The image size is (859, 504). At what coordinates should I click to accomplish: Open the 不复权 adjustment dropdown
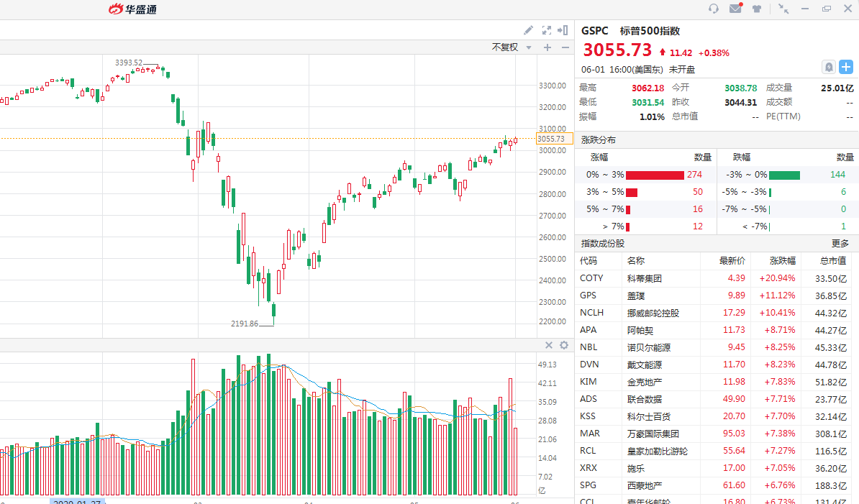pos(512,47)
